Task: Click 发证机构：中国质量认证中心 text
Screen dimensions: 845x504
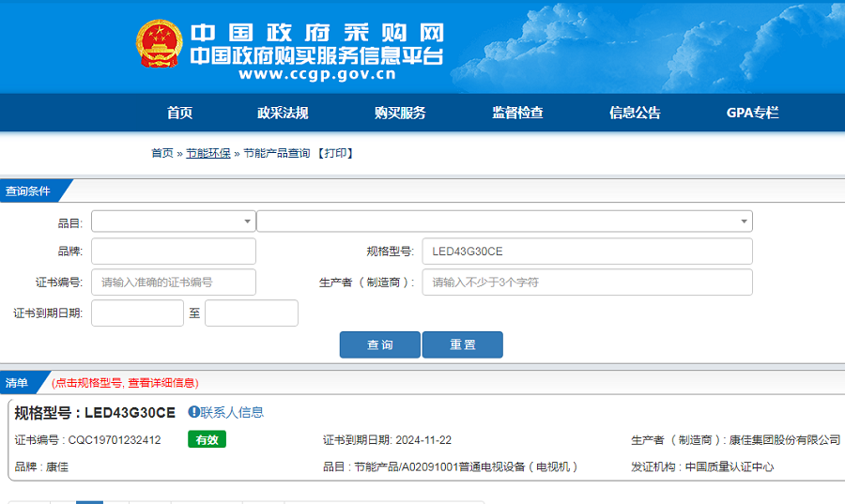Action: tap(702, 466)
